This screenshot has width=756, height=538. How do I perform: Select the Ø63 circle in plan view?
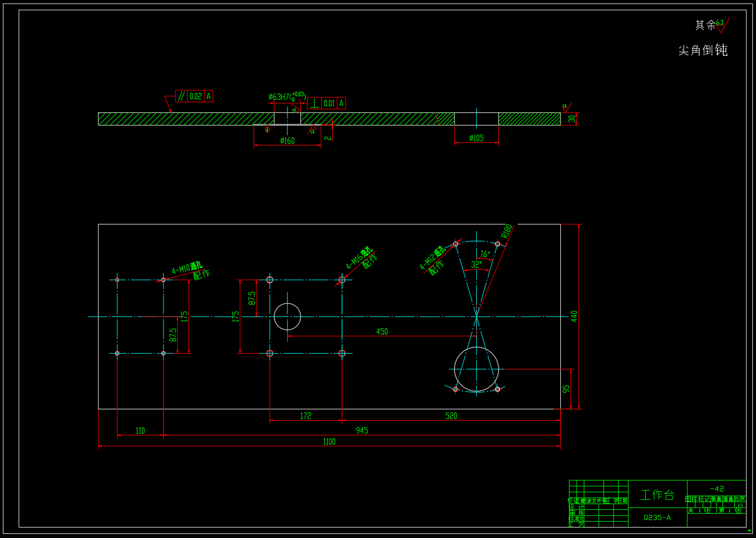pyautogui.click(x=287, y=317)
